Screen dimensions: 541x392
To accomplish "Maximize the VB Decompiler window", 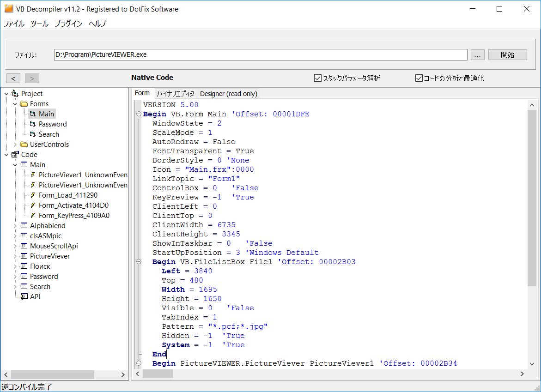I will coord(499,9).
